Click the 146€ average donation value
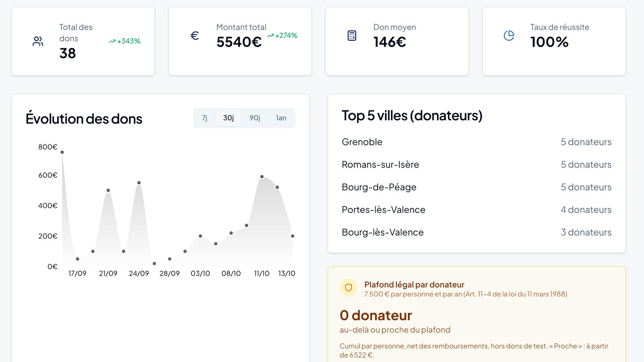 tap(390, 42)
